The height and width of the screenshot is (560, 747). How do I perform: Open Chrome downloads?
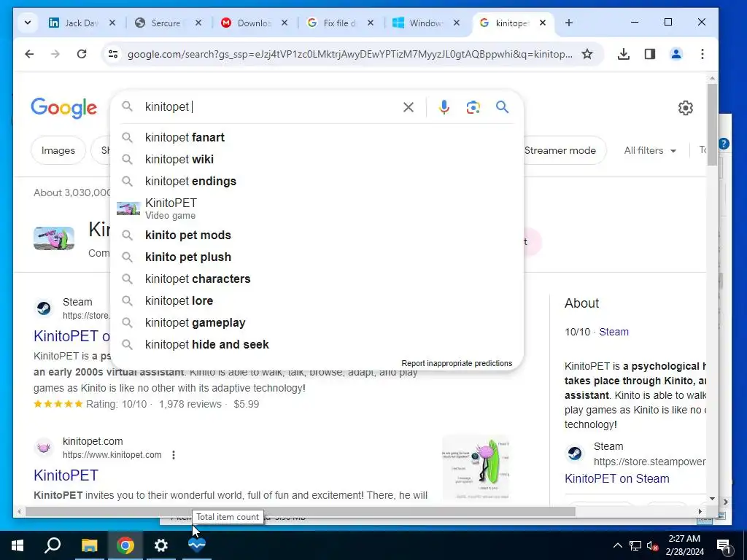[623, 54]
